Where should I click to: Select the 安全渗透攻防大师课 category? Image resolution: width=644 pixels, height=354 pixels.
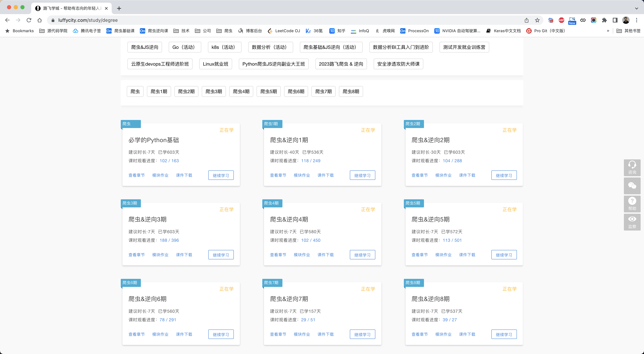pos(398,64)
